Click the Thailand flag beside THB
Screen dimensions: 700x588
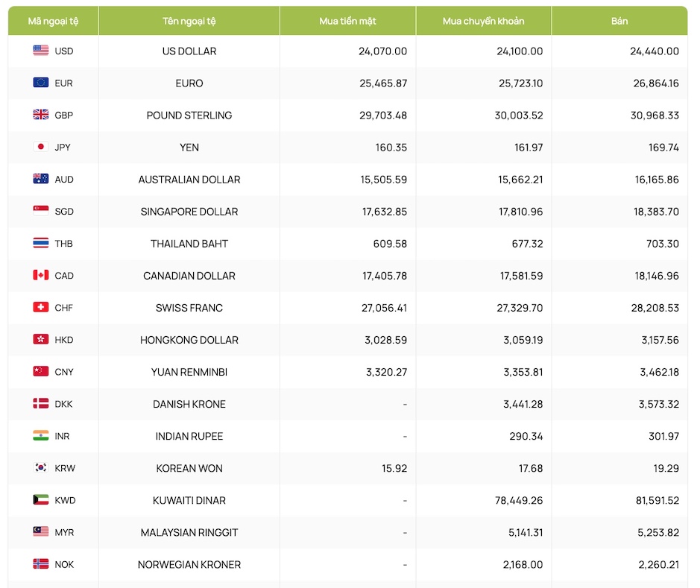41,243
